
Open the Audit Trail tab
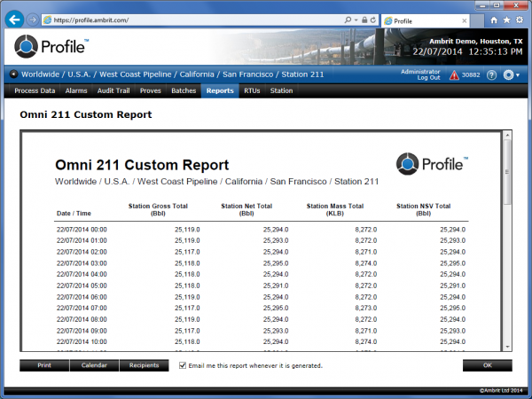pos(113,90)
